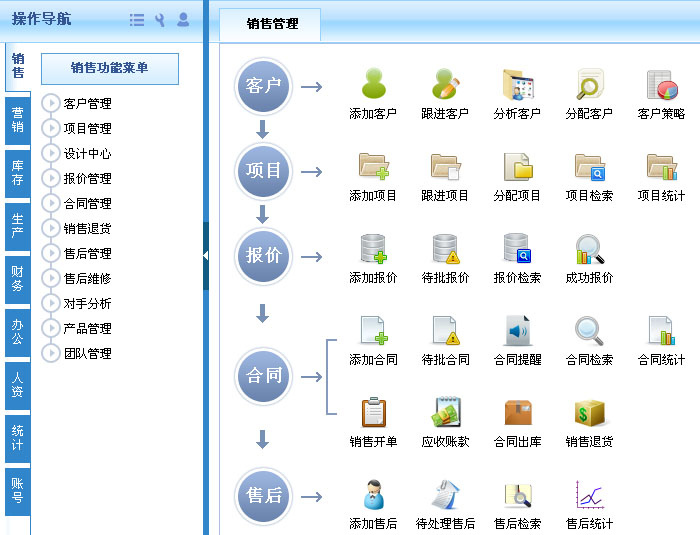Open the 合同提醒 speaker icon
This screenshot has width=700, height=535.
pos(517,330)
